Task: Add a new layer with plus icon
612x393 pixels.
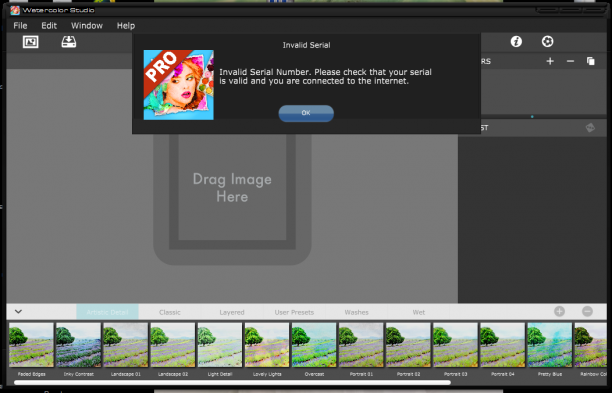Action: click(550, 61)
